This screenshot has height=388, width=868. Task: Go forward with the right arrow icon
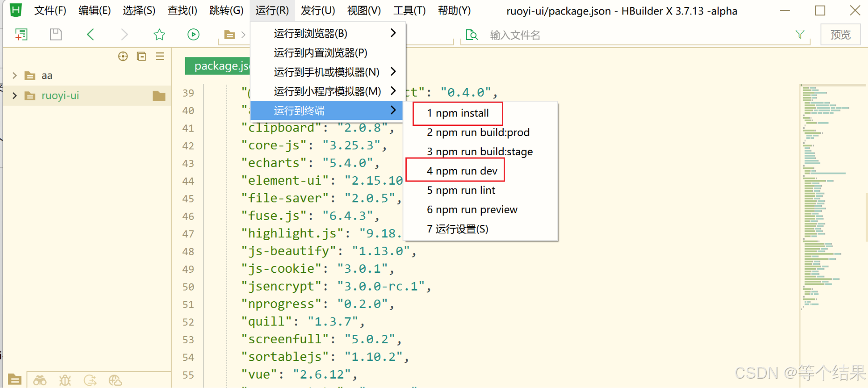coord(124,35)
